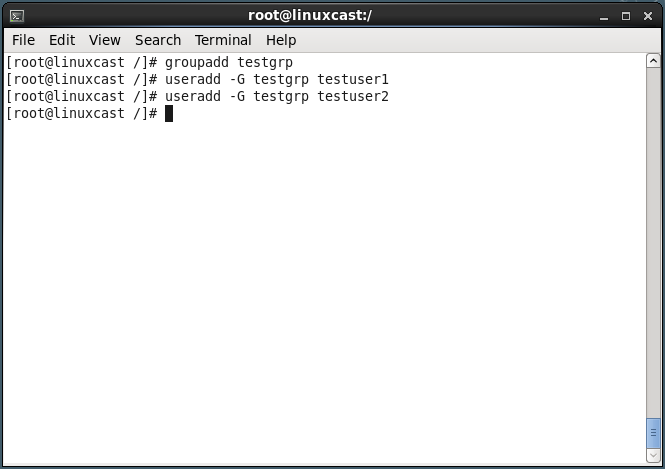The image size is (665, 469).
Task: Maximize the terminal window
Action: [626, 17]
